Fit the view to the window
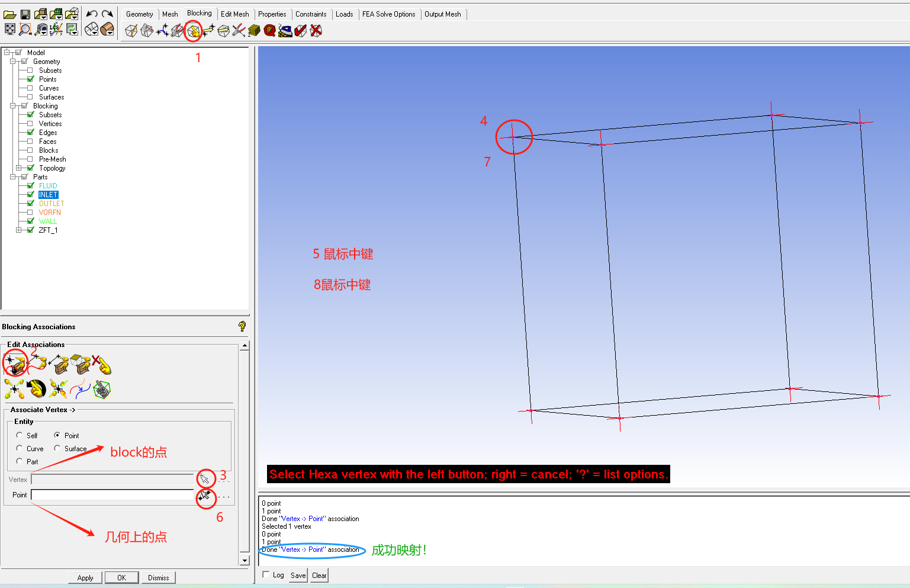Image resolution: width=910 pixels, height=588 pixels. point(9,29)
